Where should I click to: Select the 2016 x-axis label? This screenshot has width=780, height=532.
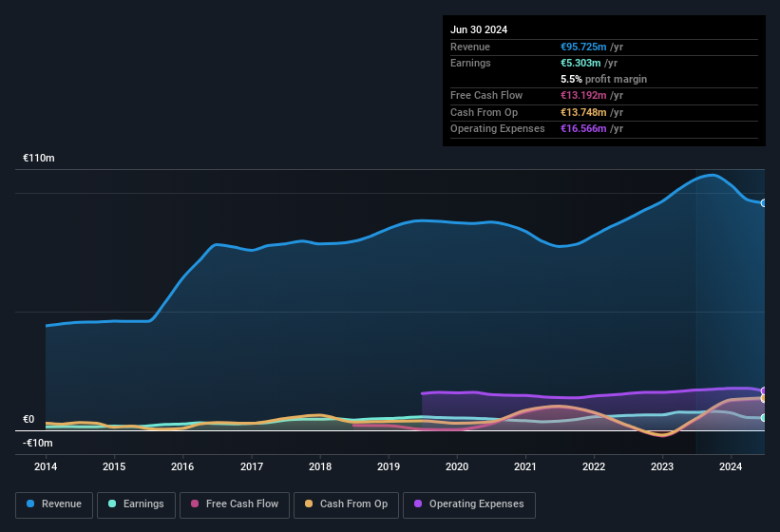pyautogui.click(x=182, y=466)
